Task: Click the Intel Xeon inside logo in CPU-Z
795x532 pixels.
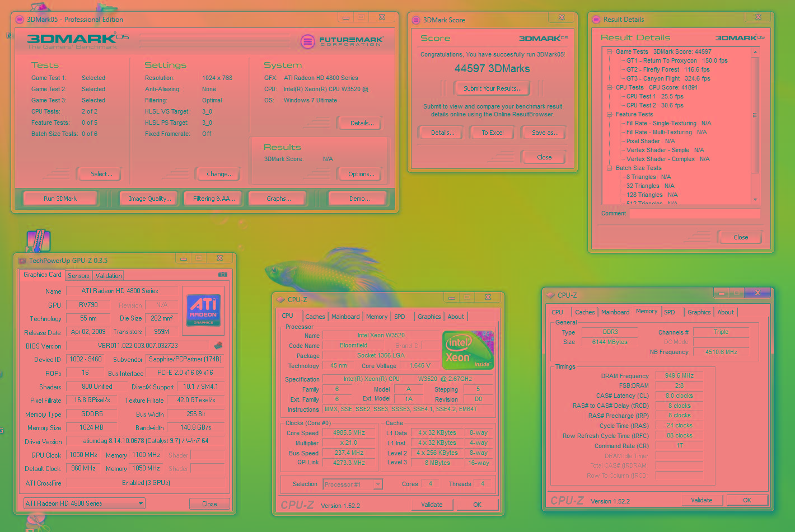Action: 468,350
